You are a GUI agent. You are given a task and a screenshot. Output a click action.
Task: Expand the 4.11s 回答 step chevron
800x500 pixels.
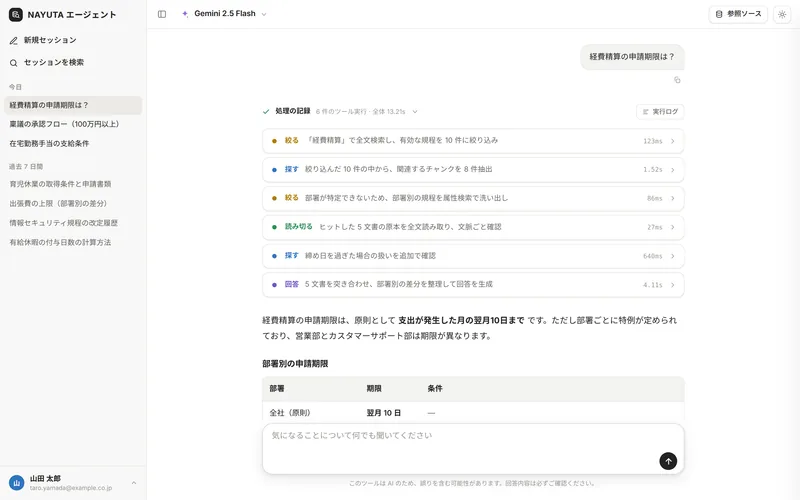point(672,285)
